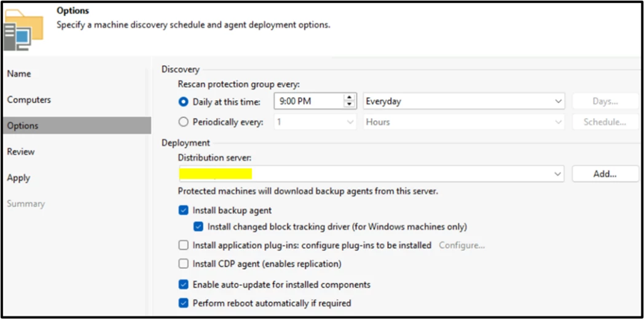Click the Add... distribution server button
The height and width of the screenshot is (319, 644).
[605, 174]
